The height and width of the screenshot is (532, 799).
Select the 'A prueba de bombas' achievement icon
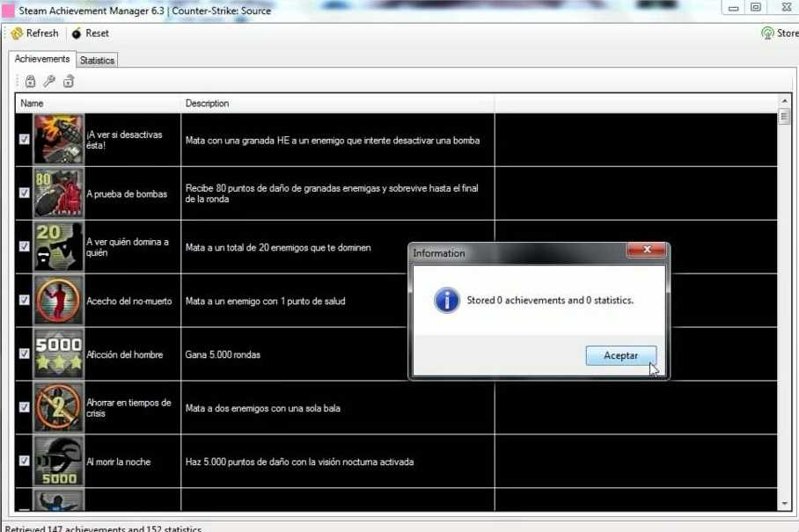point(58,193)
